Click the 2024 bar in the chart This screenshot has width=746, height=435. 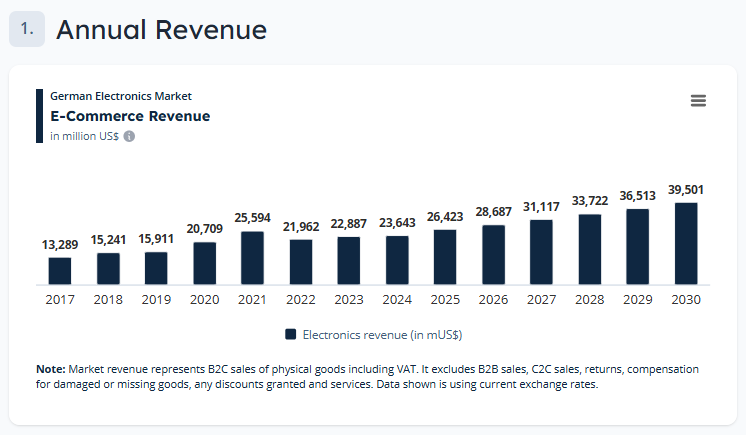tap(397, 260)
